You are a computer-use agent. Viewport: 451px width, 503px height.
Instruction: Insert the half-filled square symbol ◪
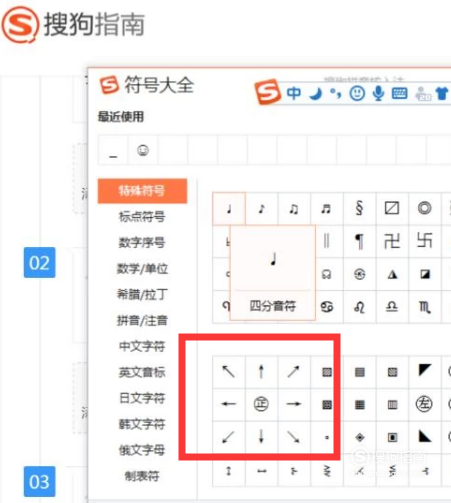(424, 274)
